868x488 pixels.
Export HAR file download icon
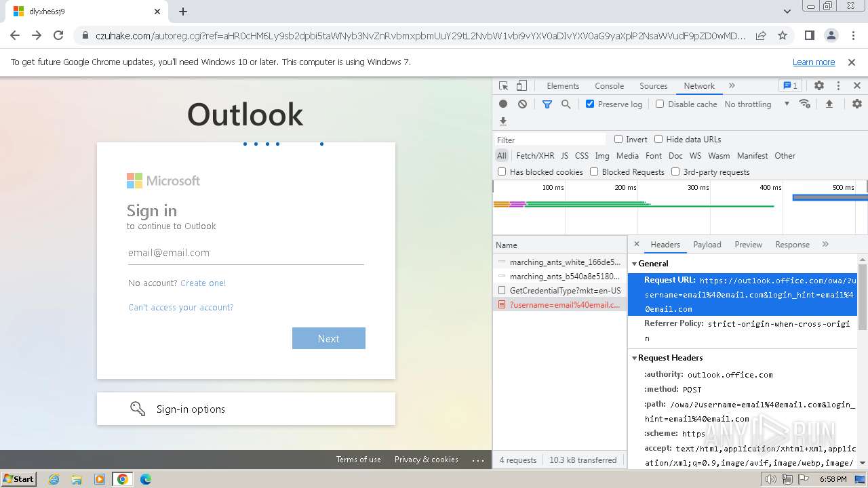[503, 121]
